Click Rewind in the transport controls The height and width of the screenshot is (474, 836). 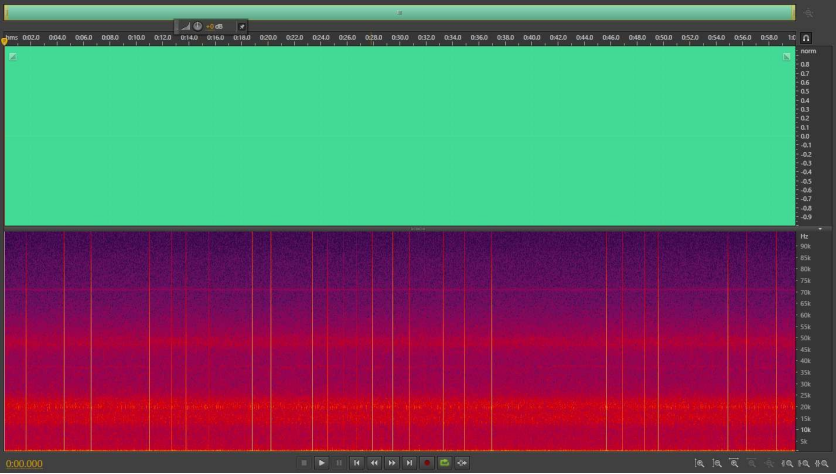pos(374,463)
